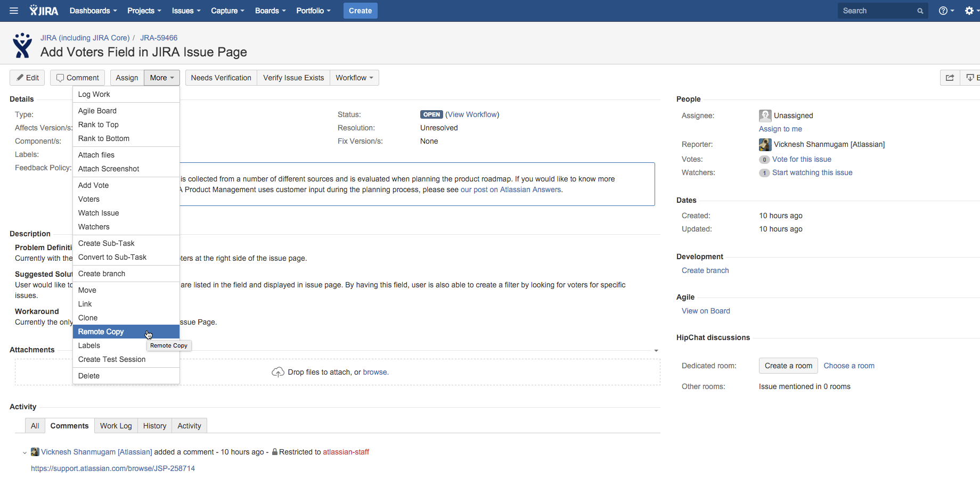Open the Portfolio dropdown
The width and height of the screenshot is (980, 479).
coord(313,11)
